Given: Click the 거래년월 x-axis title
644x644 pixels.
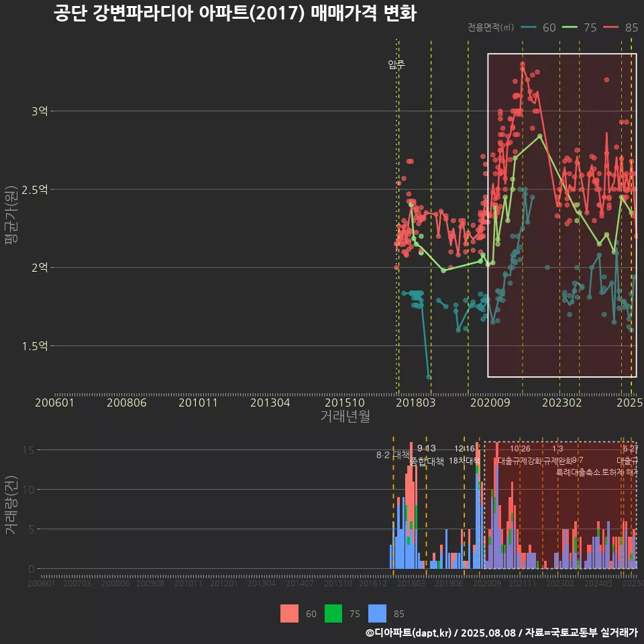Looking at the screenshot, I should (x=345, y=416).
